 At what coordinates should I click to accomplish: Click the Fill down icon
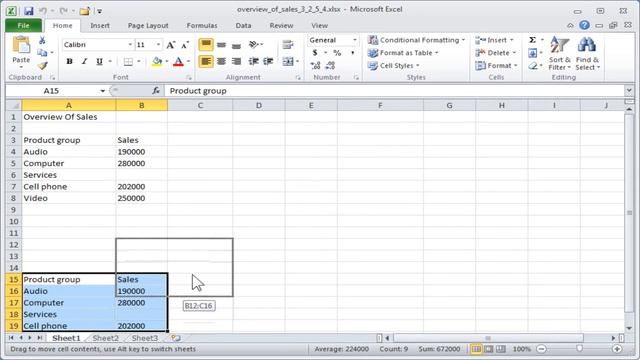pos(532,53)
